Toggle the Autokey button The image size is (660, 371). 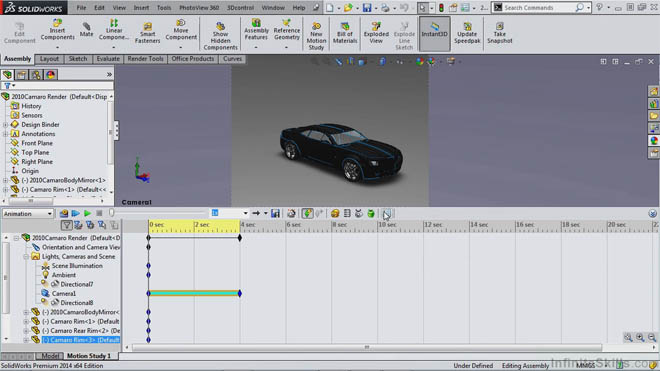pos(307,214)
